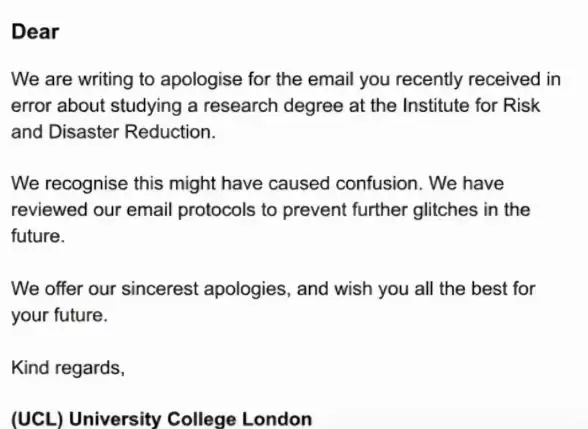Screen dimensions: 588x429
Task: Click the 'Kind regards,' sign-off
Action: [x=68, y=368]
